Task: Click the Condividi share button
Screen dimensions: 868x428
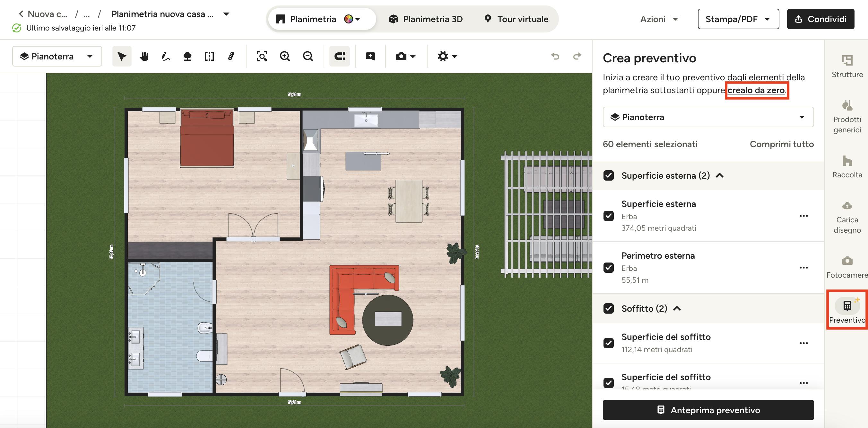Action: 820,19
